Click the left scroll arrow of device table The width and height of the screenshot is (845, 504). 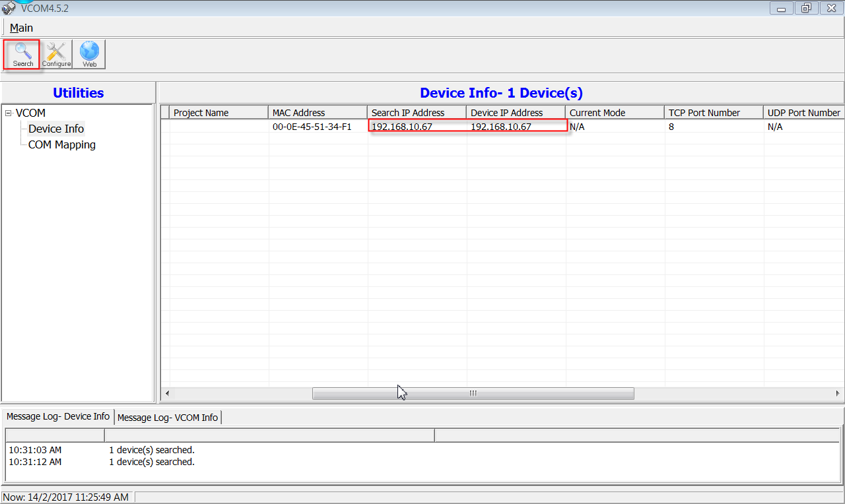click(x=167, y=393)
